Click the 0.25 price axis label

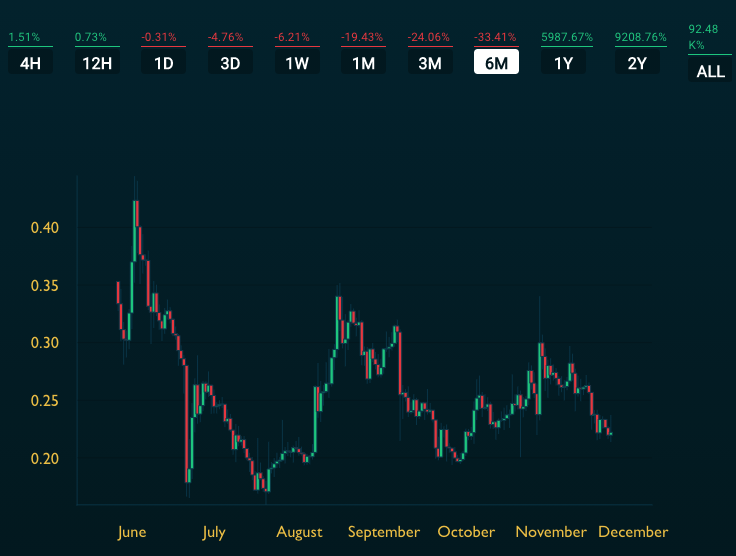pos(45,401)
